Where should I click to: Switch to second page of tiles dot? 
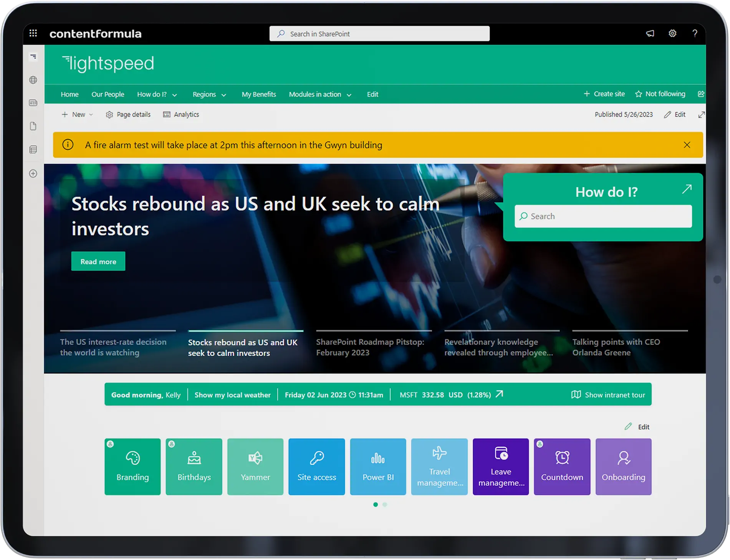click(385, 505)
